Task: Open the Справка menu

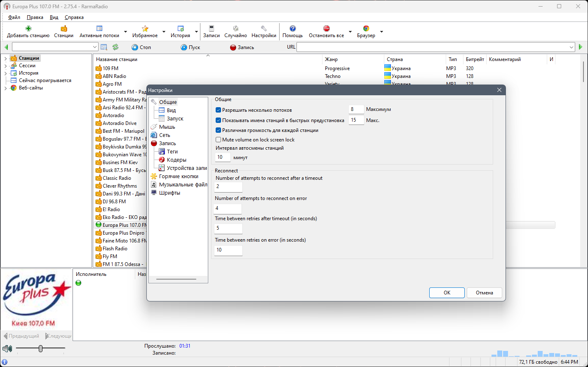Action: click(74, 17)
